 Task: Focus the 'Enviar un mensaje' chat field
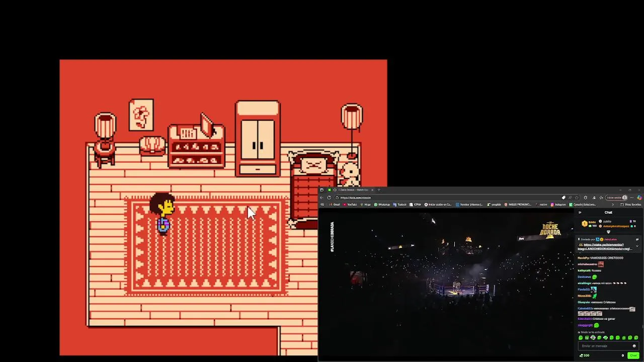[609, 346]
